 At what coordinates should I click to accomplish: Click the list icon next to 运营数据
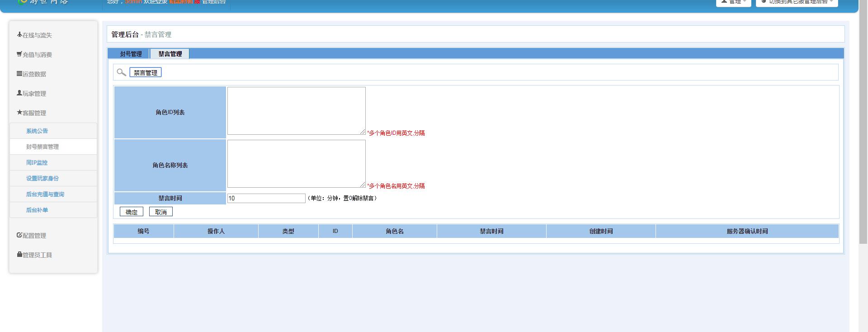(19, 74)
